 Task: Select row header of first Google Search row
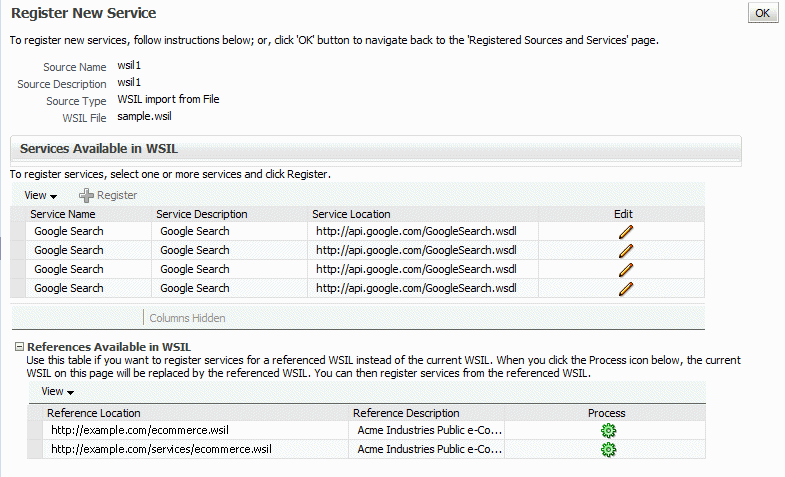17,231
